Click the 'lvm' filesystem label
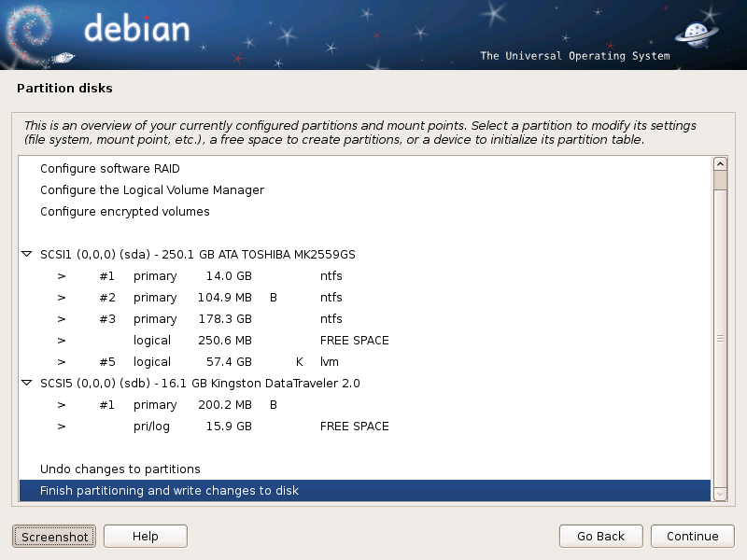The height and width of the screenshot is (560, 747). [330, 361]
